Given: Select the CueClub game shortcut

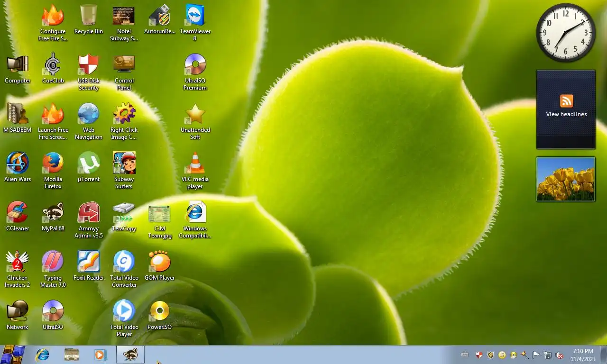Looking at the screenshot, I should pos(53,69).
